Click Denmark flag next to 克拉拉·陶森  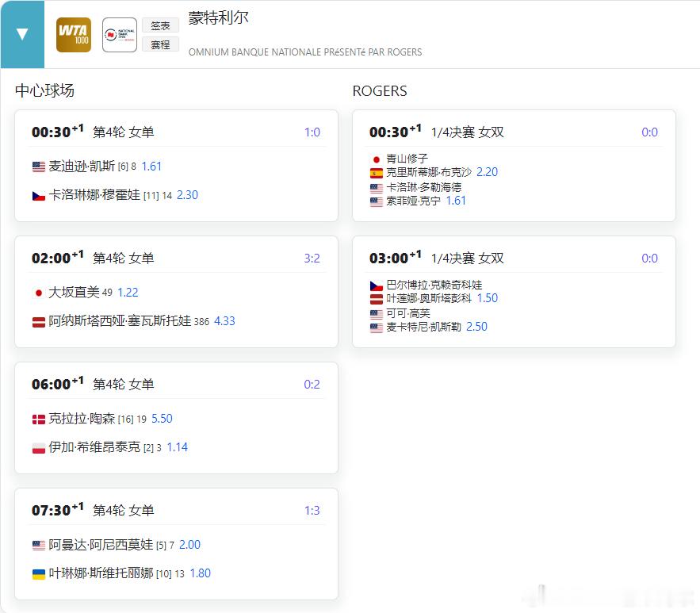[39, 420]
